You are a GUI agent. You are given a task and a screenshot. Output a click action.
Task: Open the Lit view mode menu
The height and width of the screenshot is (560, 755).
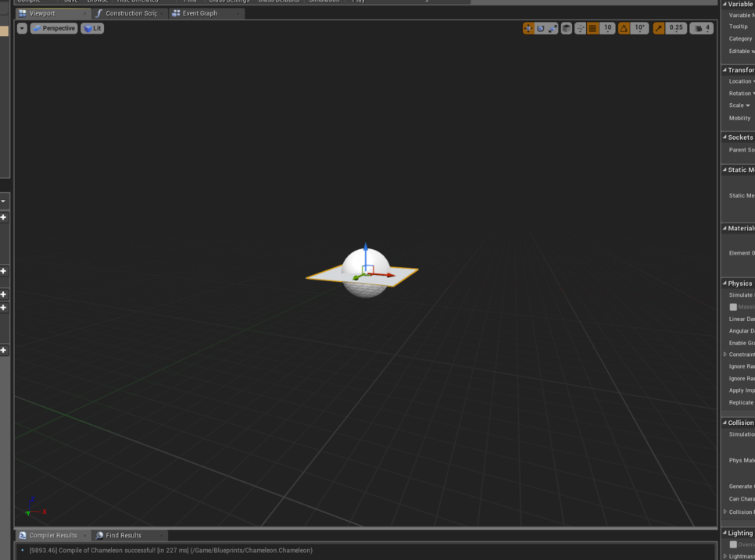click(92, 28)
